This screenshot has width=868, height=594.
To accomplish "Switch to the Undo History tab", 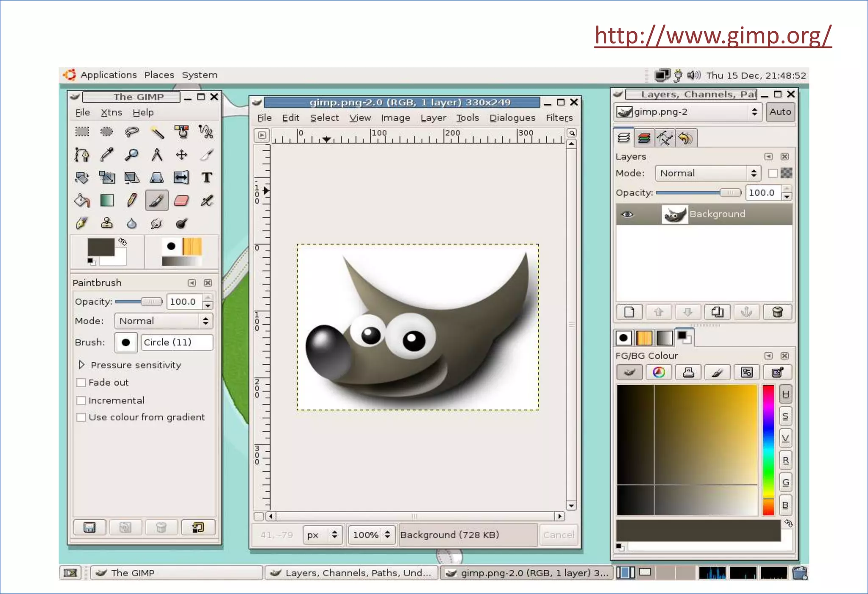I will coord(685,138).
